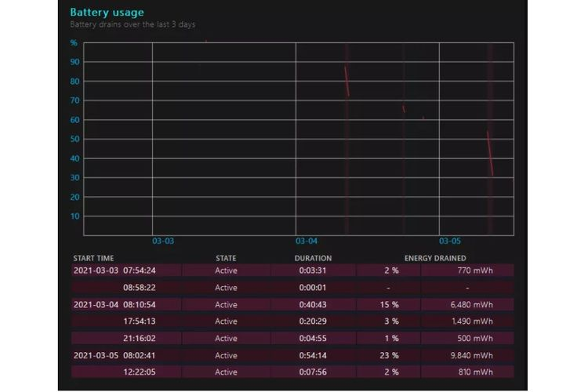Screen dimensions: 588x392
Task: Select the 23 % drain percentage cell
Action: (x=388, y=355)
